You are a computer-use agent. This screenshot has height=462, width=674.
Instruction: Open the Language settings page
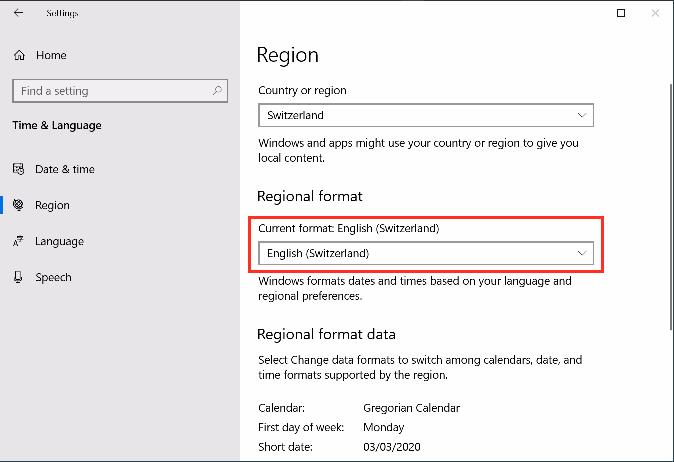point(59,241)
